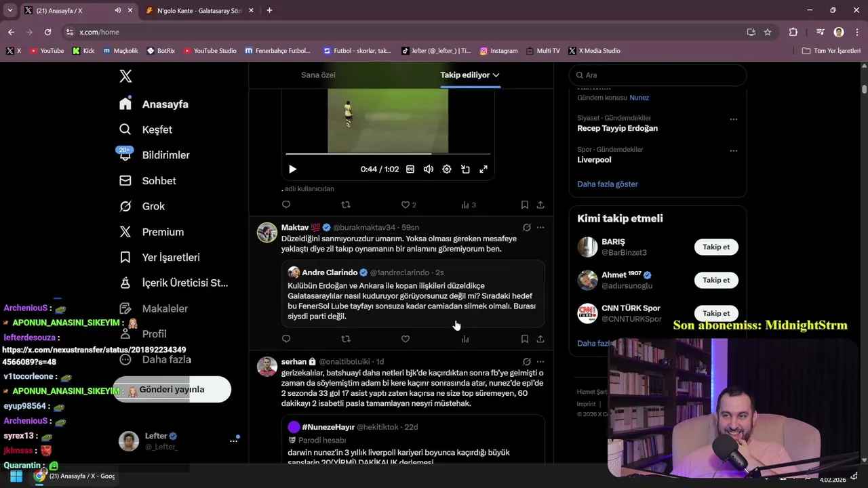Open more options on serhan's tweet
Viewport: 868px width, 488px height.
coord(540,362)
